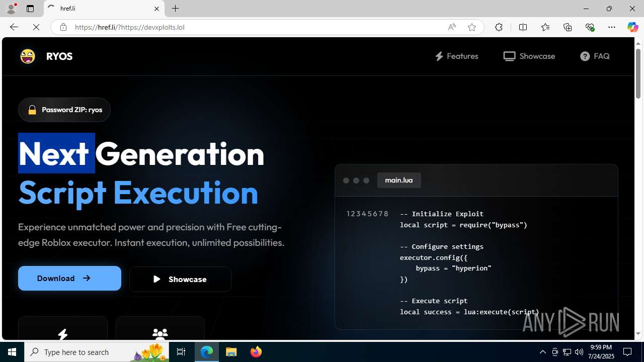Open volume control in system tray
This screenshot has width=644, height=362.
coord(579,352)
